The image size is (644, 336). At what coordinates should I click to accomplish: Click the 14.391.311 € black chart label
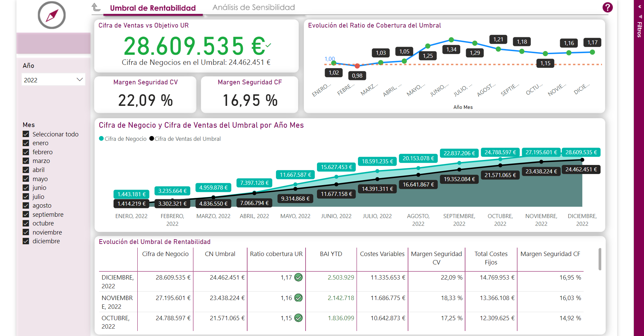point(377,189)
